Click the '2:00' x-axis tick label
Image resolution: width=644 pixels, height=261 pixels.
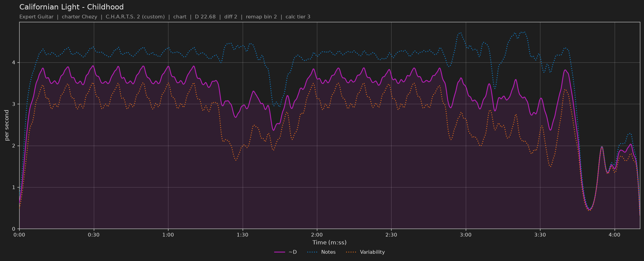317,235
